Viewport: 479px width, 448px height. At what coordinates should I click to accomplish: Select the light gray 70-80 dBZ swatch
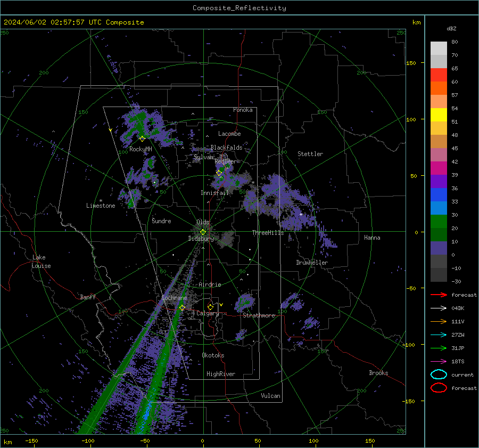pos(439,48)
